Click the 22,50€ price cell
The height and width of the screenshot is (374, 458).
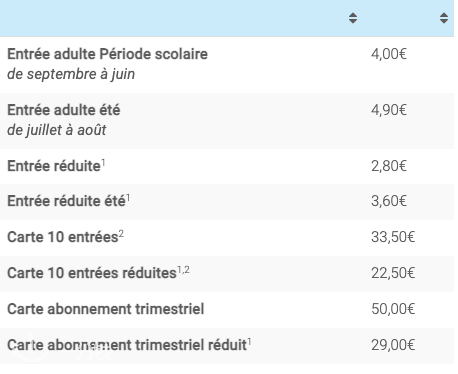point(393,273)
